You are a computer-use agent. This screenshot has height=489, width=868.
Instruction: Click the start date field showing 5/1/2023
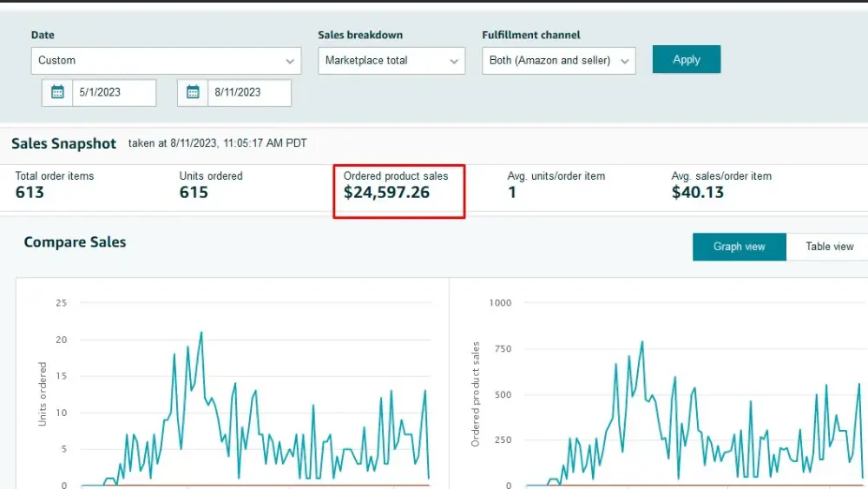click(113, 92)
